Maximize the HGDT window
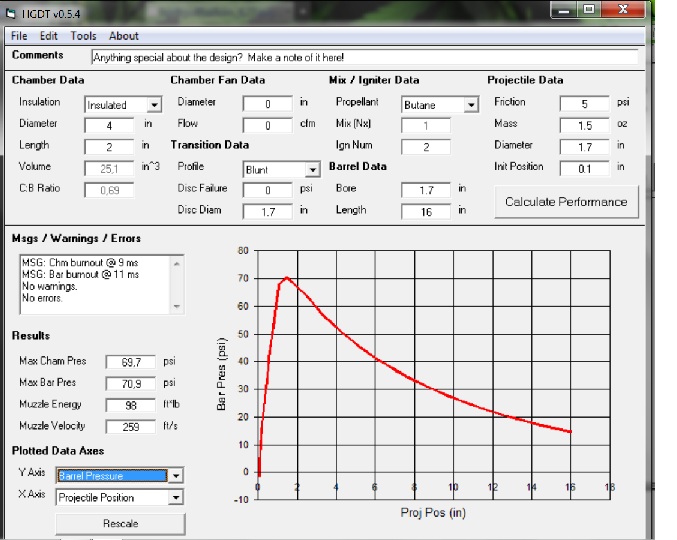 tap(589, 11)
